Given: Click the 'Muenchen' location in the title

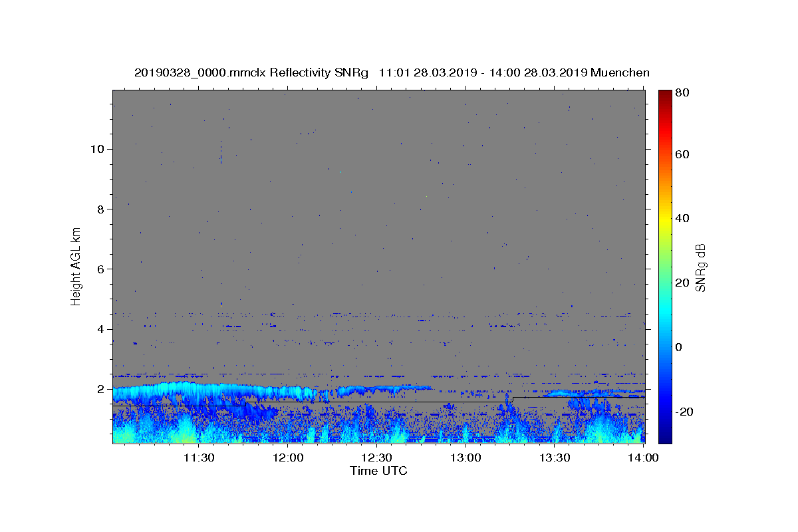Looking at the screenshot, I should 620,72.
